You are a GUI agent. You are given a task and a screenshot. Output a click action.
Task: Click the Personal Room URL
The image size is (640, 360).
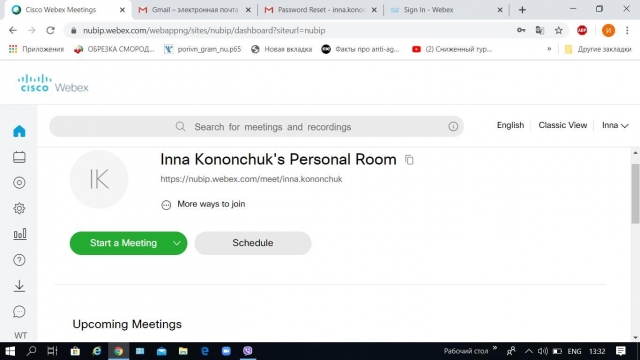[x=251, y=179]
